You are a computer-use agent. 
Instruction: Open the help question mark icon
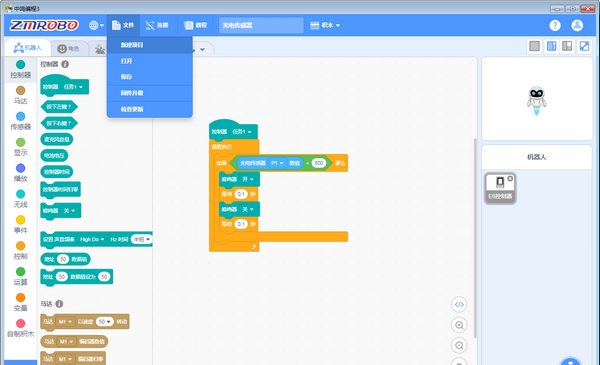(x=554, y=25)
